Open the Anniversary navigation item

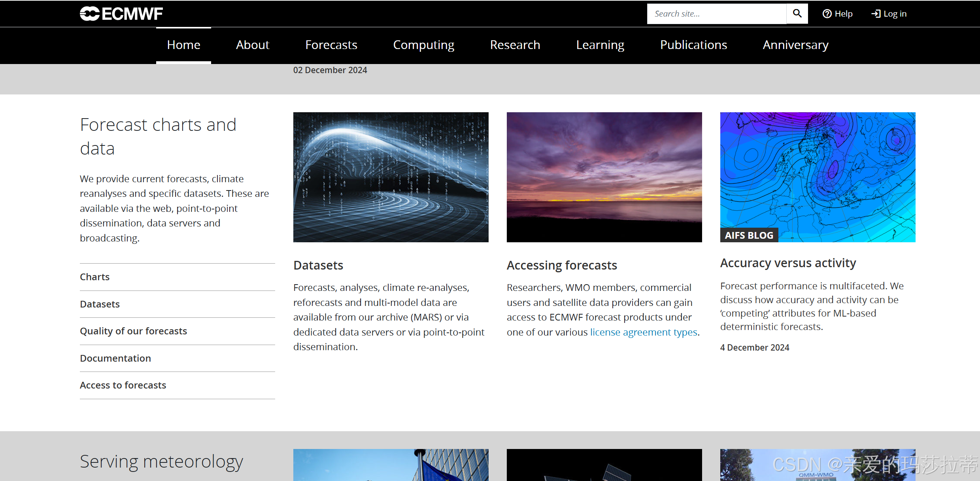pyautogui.click(x=795, y=45)
